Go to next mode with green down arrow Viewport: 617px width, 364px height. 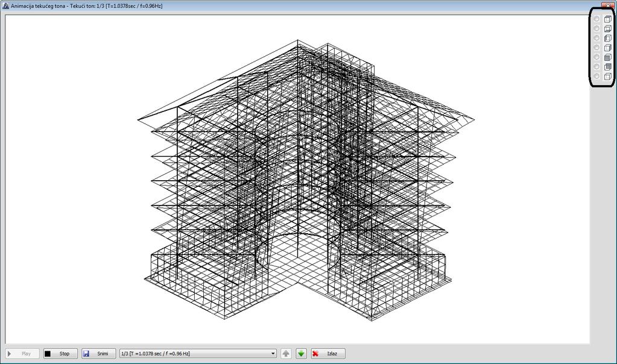coord(301,353)
